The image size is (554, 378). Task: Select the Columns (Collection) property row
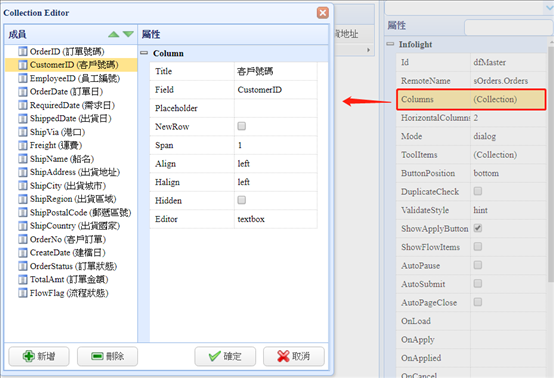coord(471,99)
